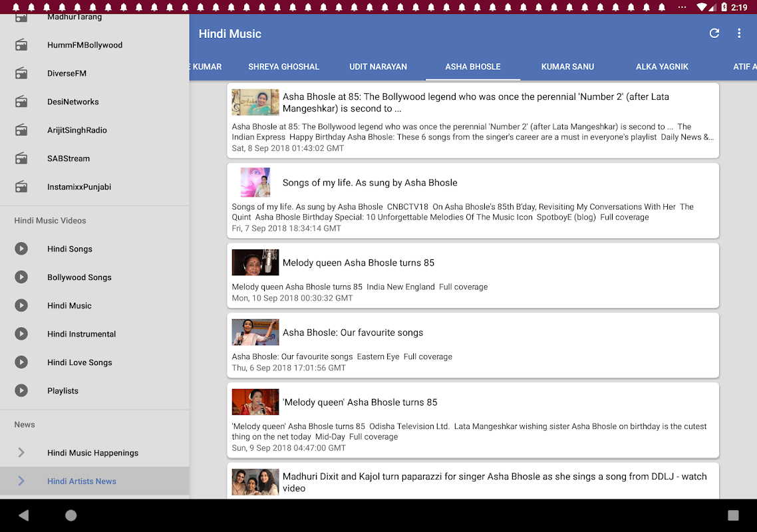
Task: Open 'Asha Bhosle: Our favourite songs' thumbnail
Action: click(x=255, y=332)
